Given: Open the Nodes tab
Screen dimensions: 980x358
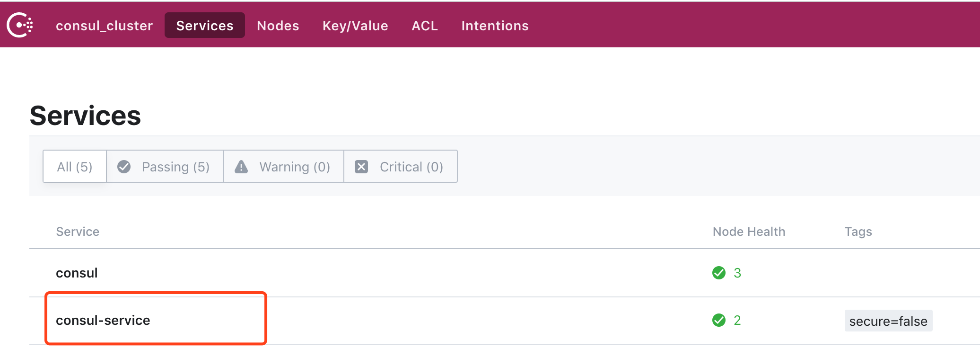Looking at the screenshot, I should pyautogui.click(x=278, y=26).
